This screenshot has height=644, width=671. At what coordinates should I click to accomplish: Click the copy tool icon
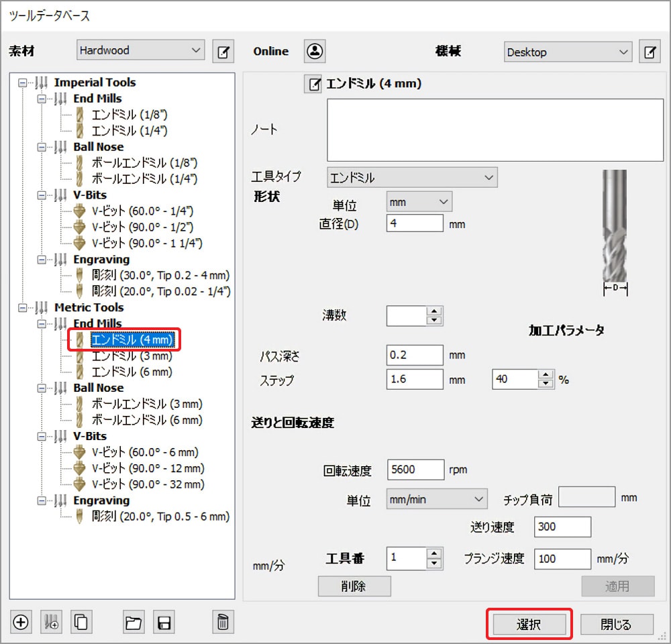point(81,622)
